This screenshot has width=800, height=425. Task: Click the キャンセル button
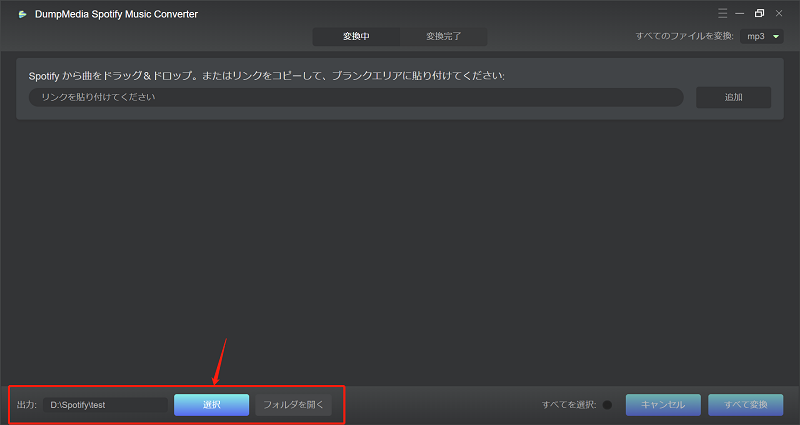663,405
